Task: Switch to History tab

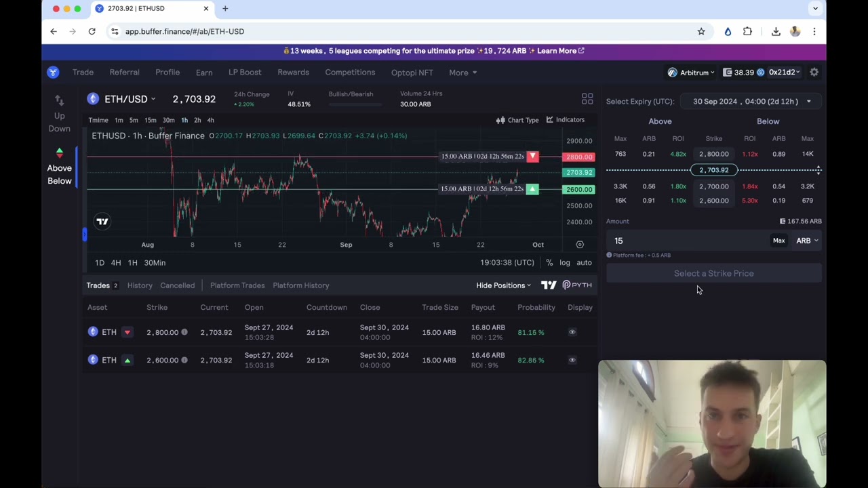Action: click(x=140, y=285)
